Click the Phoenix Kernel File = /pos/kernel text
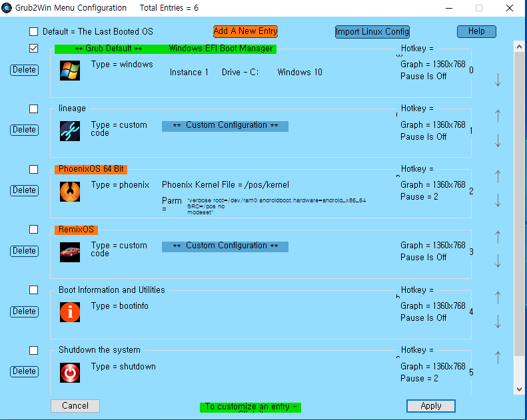Screen dimensions: 527x420 click(x=225, y=185)
